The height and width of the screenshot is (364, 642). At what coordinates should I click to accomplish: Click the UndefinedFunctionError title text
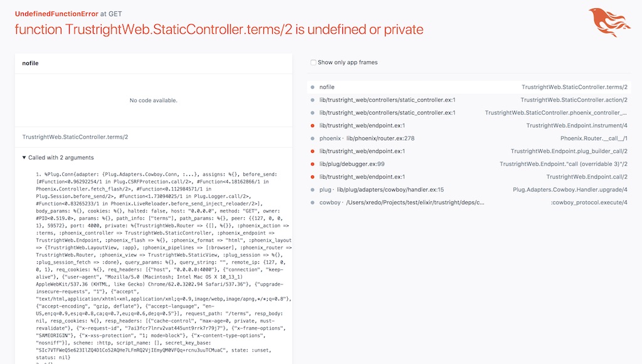pos(56,14)
